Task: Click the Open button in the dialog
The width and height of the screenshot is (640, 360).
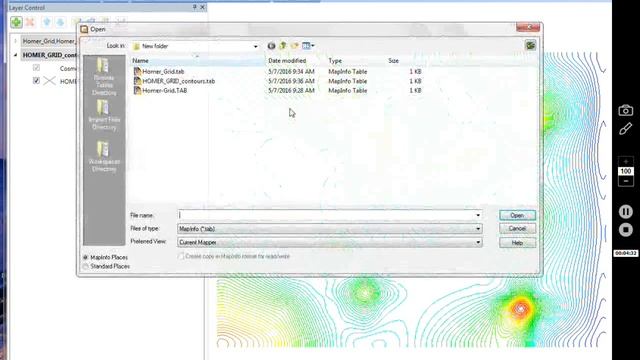Action: [517, 215]
